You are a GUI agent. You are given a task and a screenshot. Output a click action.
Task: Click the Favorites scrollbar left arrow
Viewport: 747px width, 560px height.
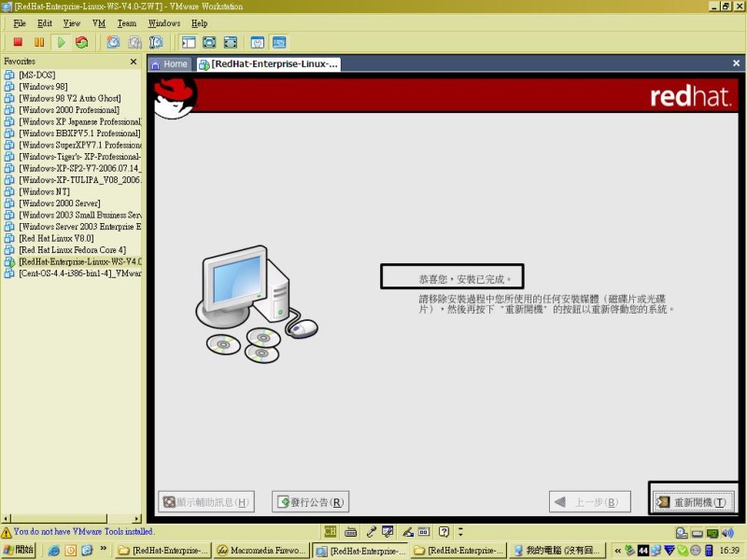coord(7,518)
